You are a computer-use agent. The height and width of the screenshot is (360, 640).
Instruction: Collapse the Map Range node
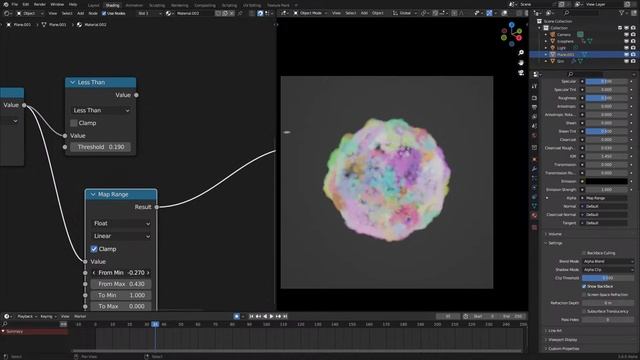[x=93, y=194]
